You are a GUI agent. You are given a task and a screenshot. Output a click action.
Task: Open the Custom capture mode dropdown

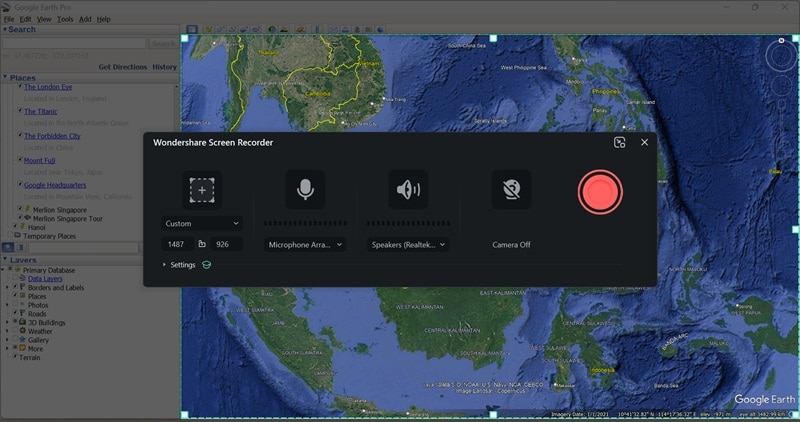(x=202, y=224)
